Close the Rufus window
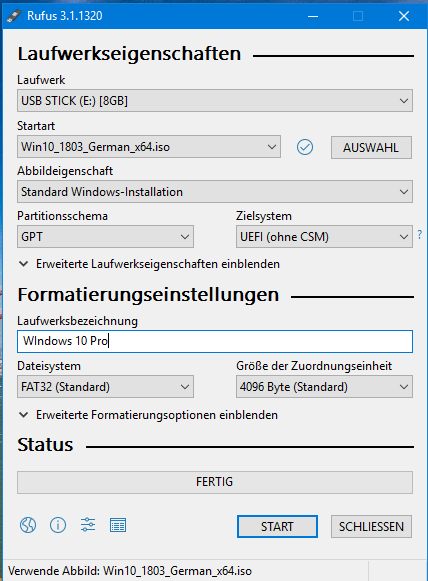The width and height of the screenshot is (428, 581). click(x=404, y=16)
